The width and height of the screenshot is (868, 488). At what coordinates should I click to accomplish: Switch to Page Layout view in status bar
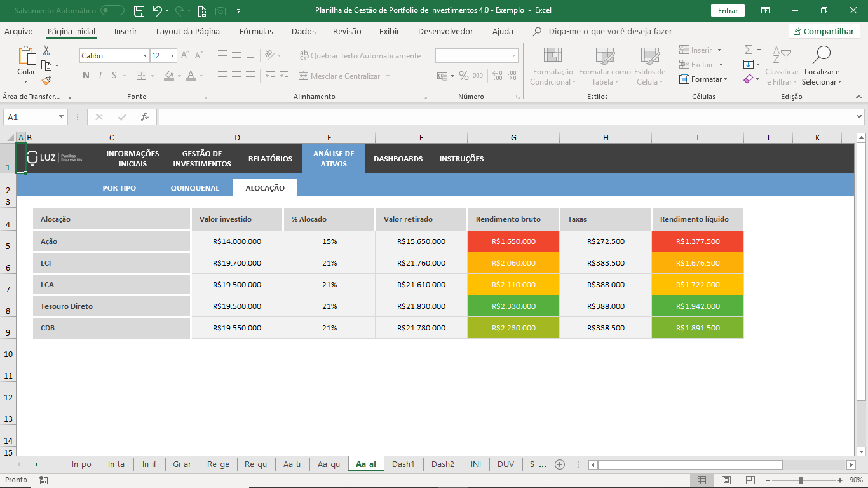coord(726,480)
